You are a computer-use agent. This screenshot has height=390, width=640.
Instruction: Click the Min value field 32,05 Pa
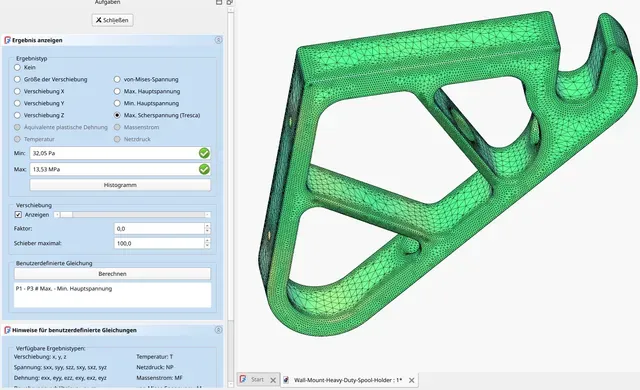tap(120, 153)
